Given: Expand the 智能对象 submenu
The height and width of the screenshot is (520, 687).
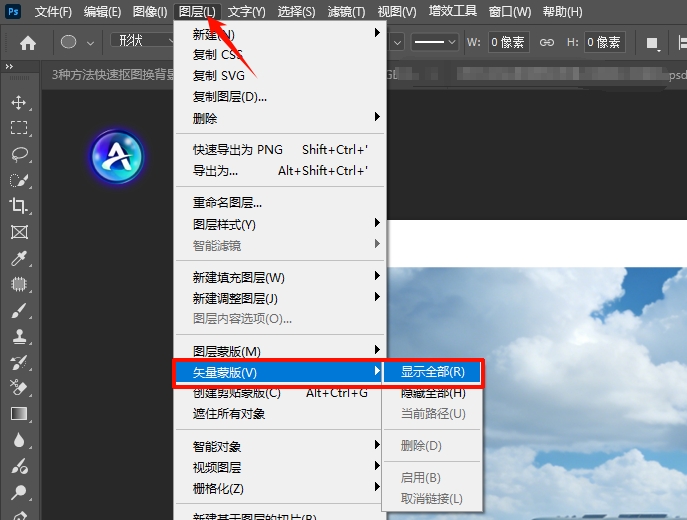Looking at the screenshot, I should coord(280,446).
